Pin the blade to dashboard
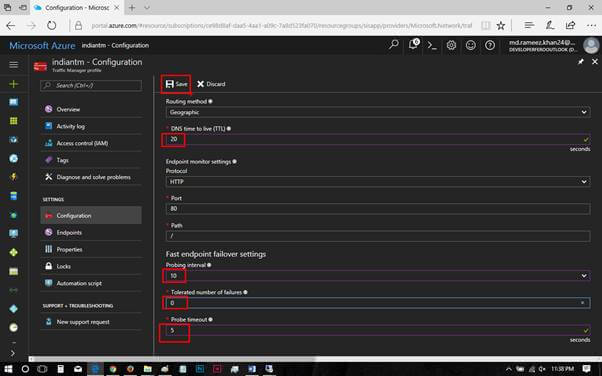The height and width of the screenshot is (376, 602). tap(581, 61)
